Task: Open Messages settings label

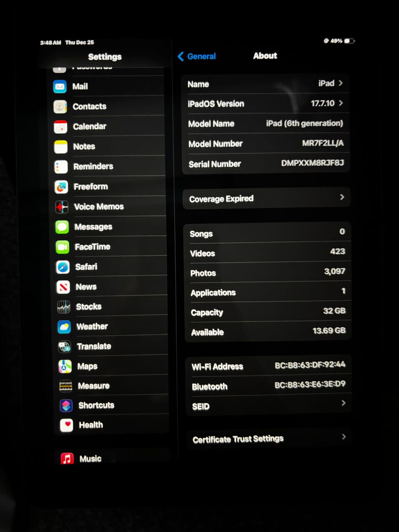Action: [x=93, y=227]
